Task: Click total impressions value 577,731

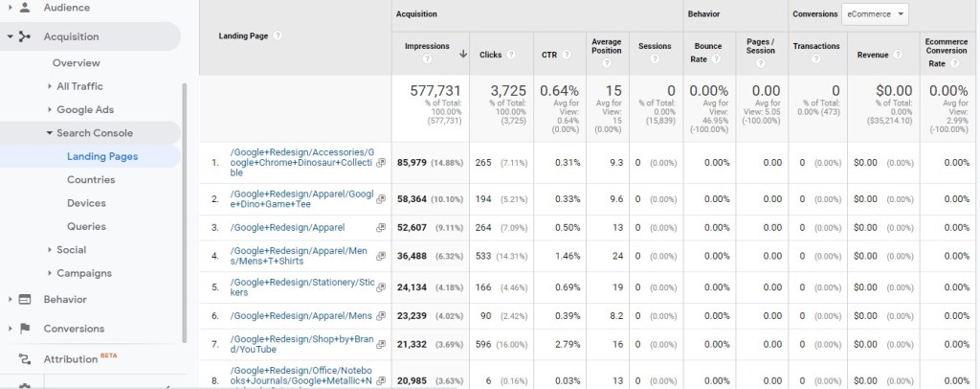Action: pos(435,91)
